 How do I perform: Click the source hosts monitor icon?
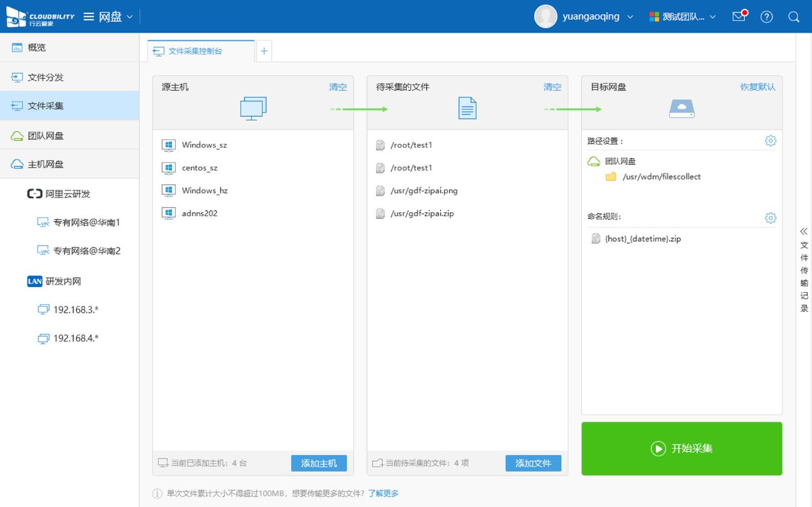[x=253, y=109]
